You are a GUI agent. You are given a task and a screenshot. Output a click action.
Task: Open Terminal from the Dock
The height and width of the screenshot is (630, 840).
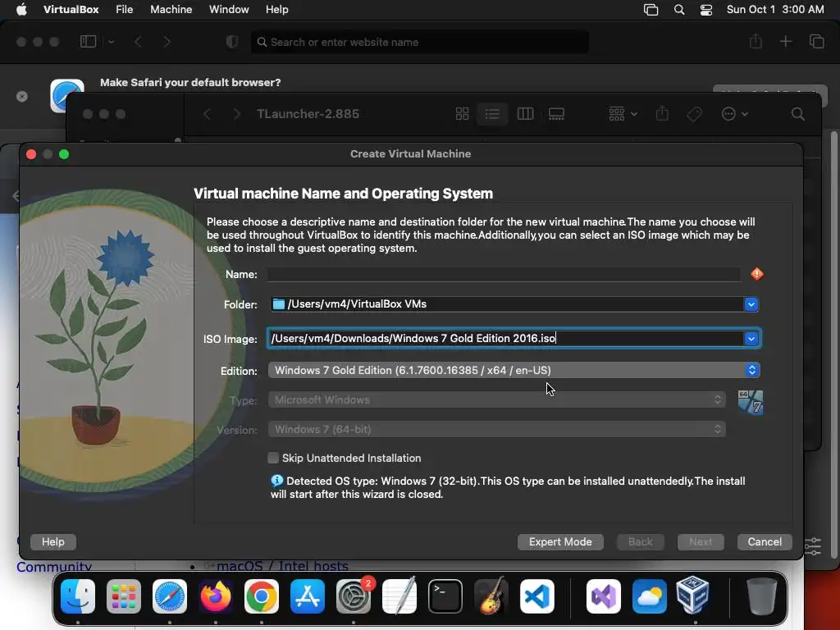click(x=445, y=596)
